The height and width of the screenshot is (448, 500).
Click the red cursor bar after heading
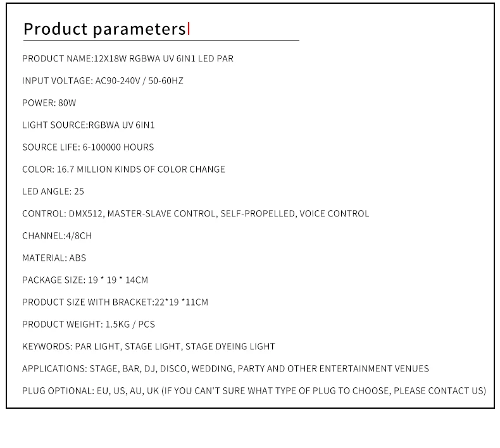tap(189, 28)
